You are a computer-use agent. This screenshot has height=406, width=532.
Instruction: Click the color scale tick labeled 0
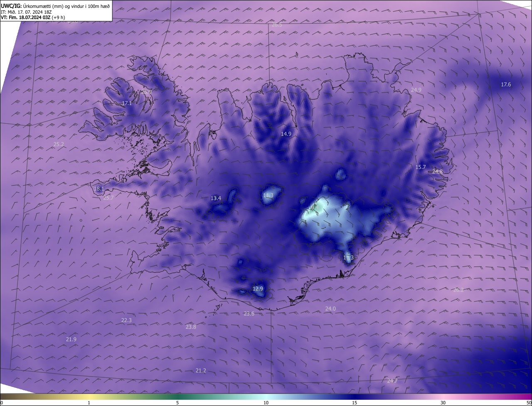[2, 403]
